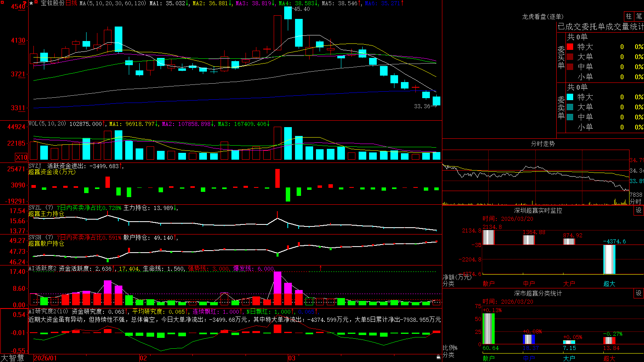Viewport: 644px width, 362px height.
Task: Click the 爆发线: 6.000 value
Action: coord(254,269)
